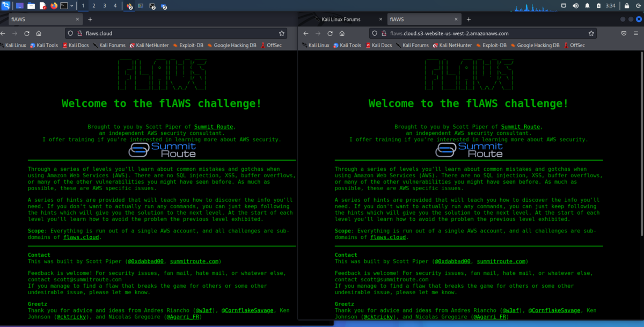Switch to workspace 4
Viewport: 644px width, 327px height.
point(115,6)
